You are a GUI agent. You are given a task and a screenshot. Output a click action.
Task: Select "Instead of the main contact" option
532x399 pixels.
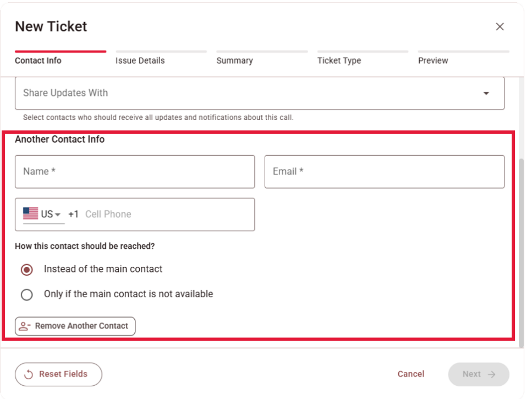click(x=26, y=270)
